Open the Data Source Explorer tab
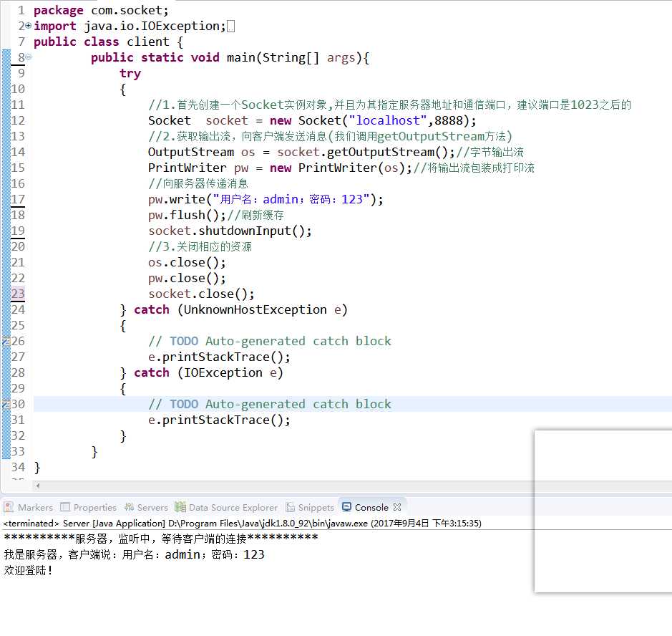The image size is (672, 636). pyautogui.click(x=226, y=507)
